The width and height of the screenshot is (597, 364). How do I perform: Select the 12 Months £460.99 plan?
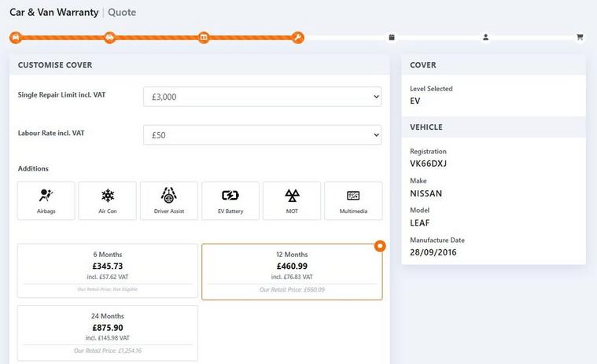[292, 270]
